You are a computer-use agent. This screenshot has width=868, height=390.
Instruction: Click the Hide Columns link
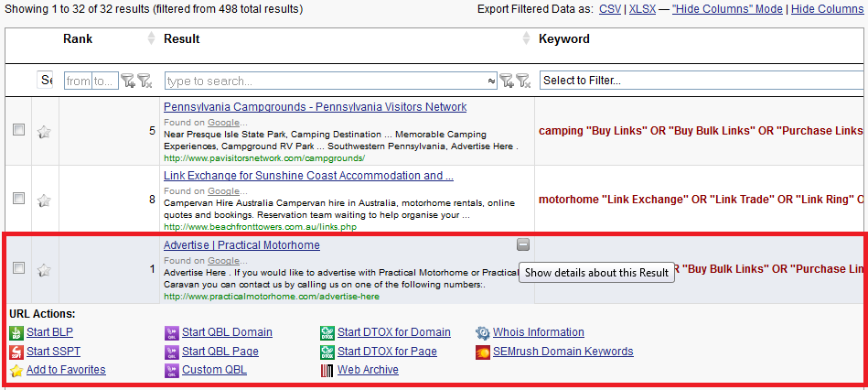pyautogui.click(x=827, y=9)
